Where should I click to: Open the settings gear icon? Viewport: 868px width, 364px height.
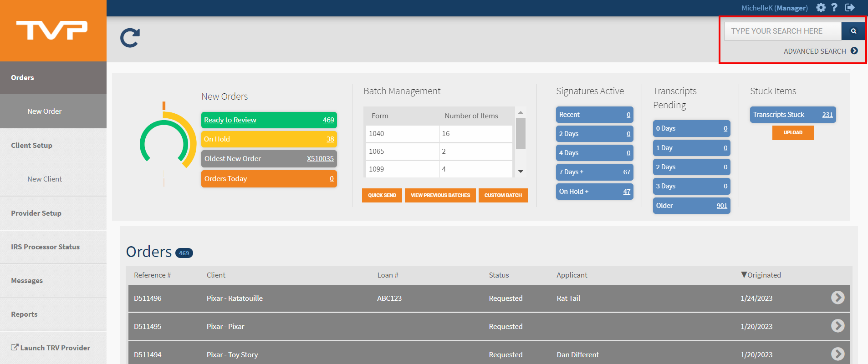point(821,7)
